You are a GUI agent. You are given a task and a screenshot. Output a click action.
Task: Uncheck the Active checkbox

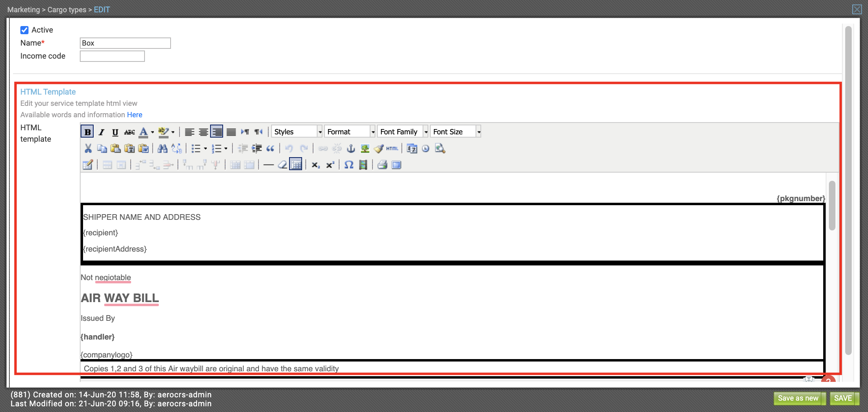click(x=24, y=30)
